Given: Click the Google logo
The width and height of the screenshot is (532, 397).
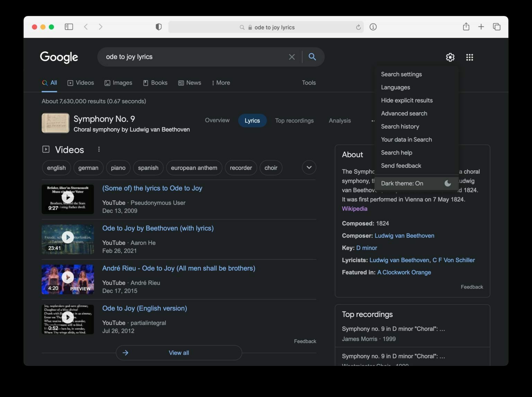Looking at the screenshot, I should coord(59,57).
